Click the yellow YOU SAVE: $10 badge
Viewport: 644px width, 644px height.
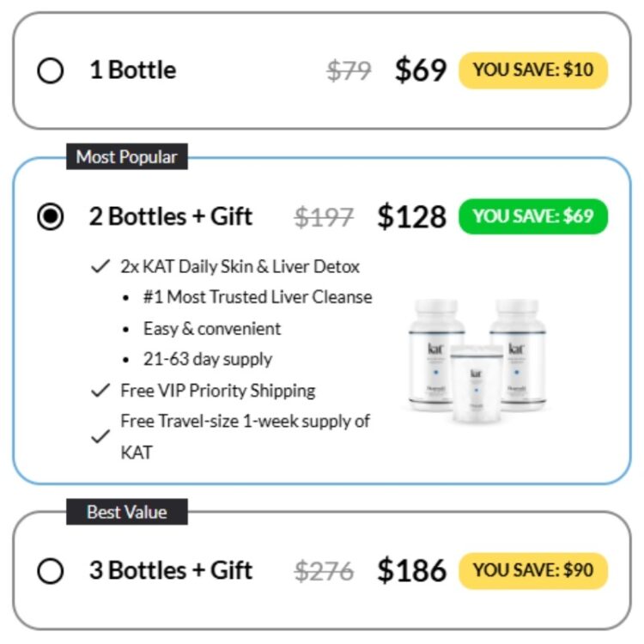click(533, 70)
